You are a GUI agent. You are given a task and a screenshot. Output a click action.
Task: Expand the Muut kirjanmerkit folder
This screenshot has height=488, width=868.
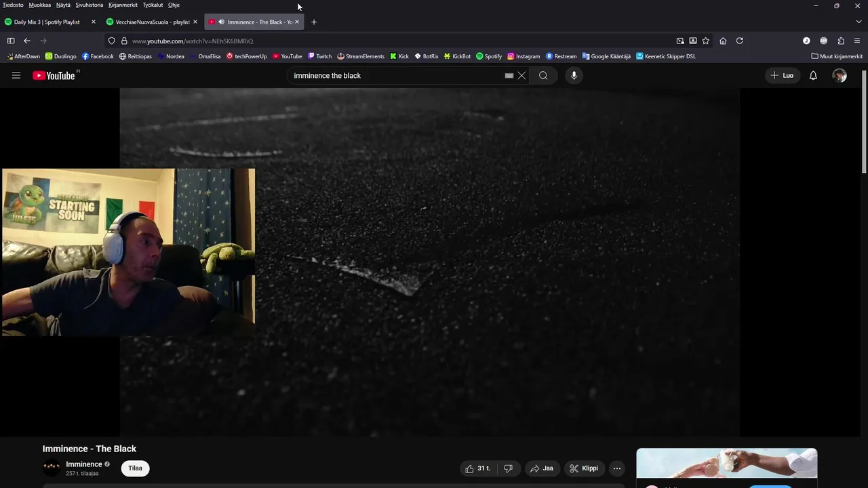coord(837,56)
